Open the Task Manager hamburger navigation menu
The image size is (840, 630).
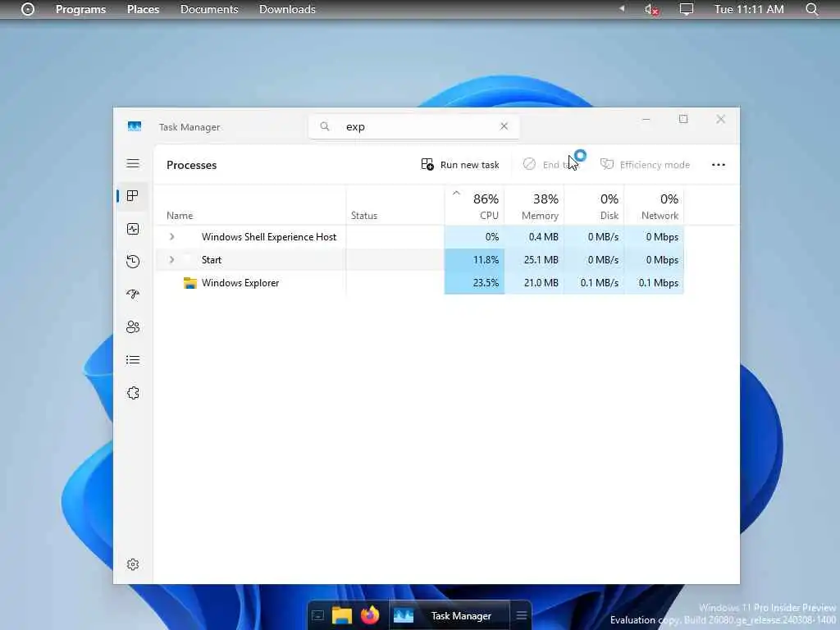tap(133, 163)
